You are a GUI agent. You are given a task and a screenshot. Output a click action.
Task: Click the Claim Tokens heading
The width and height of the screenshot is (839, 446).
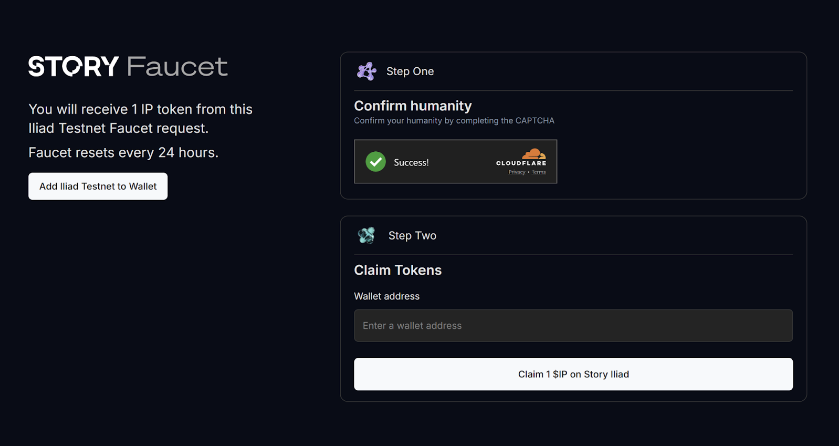[398, 270]
